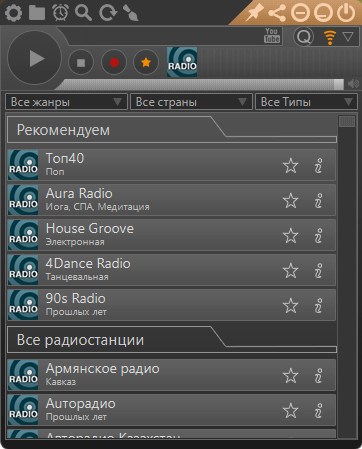This screenshot has height=449, width=362.
Task: Open the Все Типы type dropdown
Action: click(x=306, y=102)
